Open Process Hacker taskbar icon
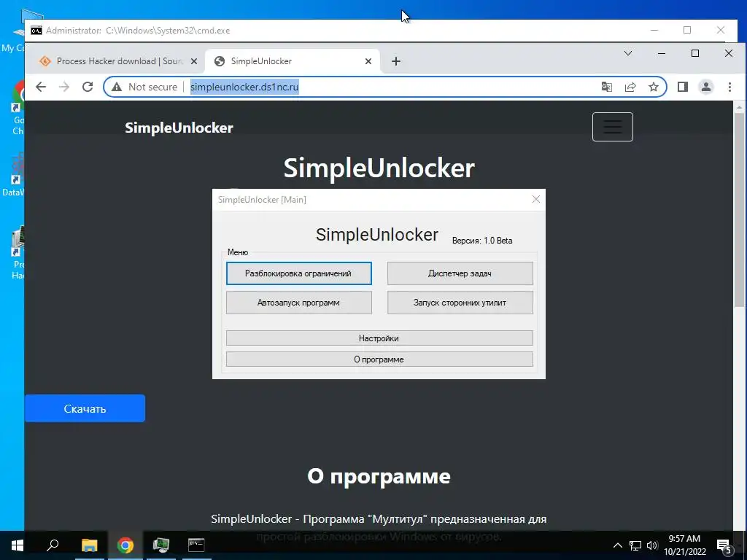This screenshot has width=747, height=560. (160, 545)
